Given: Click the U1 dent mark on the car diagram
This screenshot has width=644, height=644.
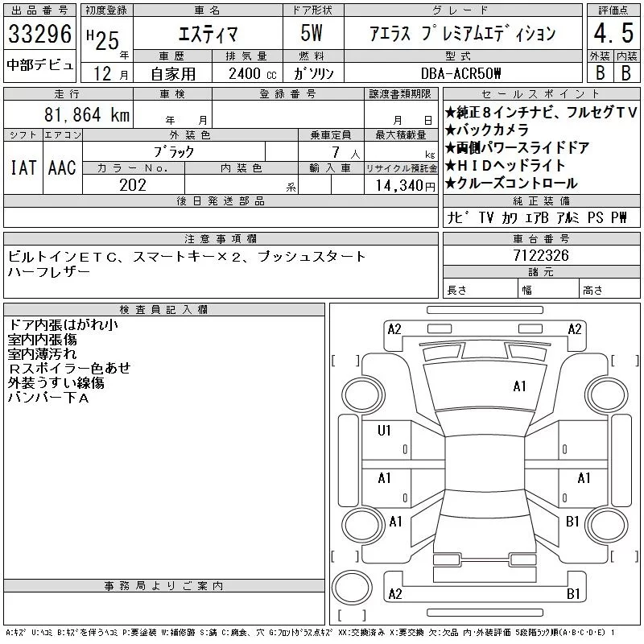Looking at the screenshot, I should [384, 431].
